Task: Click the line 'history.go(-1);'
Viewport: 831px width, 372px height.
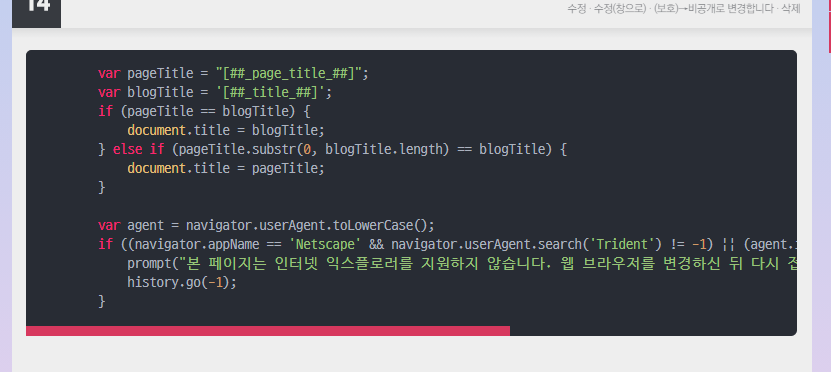Action: (x=182, y=282)
